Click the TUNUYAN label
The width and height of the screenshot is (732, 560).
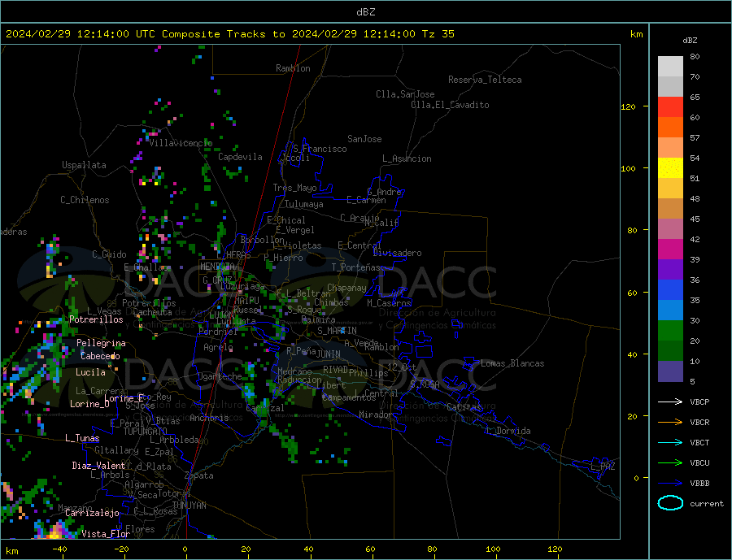click(189, 506)
